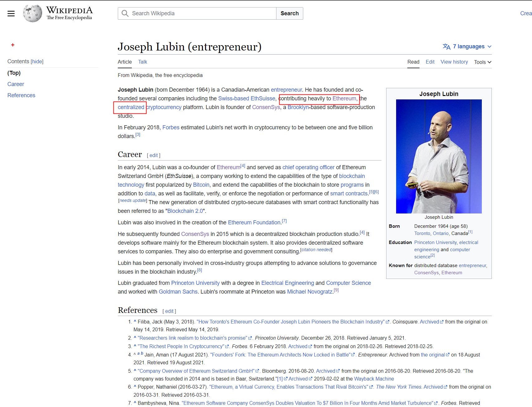532x407 pixels.
Task: Open the entrepreneur link in intro
Action: 286,90
